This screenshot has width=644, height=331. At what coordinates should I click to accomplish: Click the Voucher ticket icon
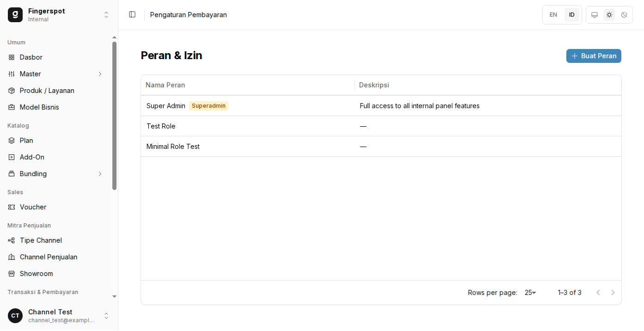pos(12,207)
